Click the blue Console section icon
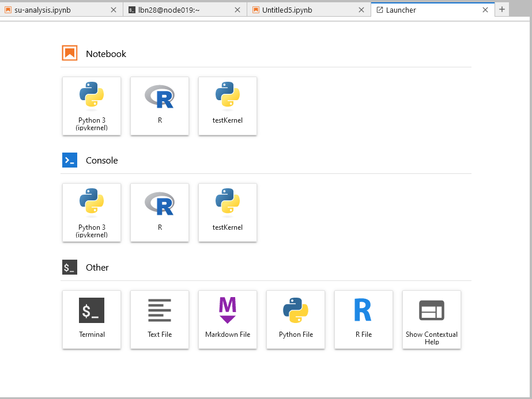The height and width of the screenshot is (399, 532). (70, 160)
